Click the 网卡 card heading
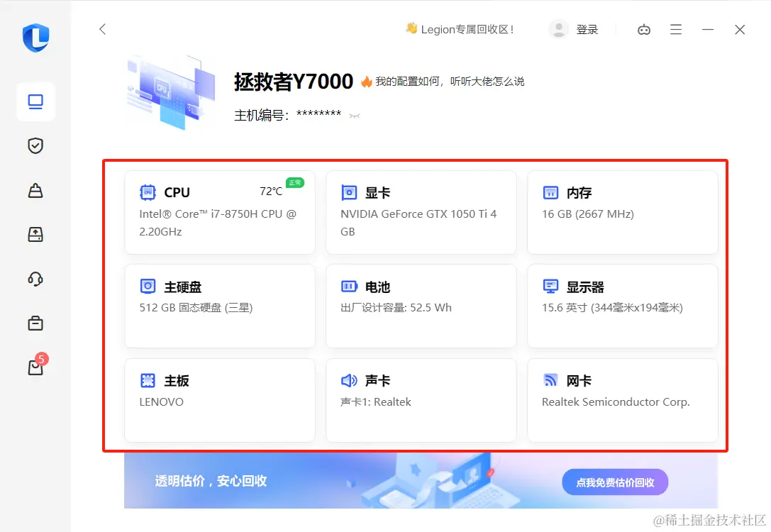The height and width of the screenshot is (532, 771). click(579, 381)
